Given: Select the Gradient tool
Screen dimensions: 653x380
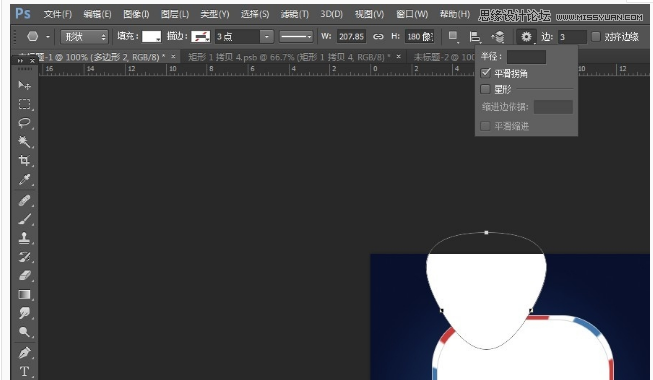Looking at the screenshot, I should pyautogui.click(x=24, y=295).
